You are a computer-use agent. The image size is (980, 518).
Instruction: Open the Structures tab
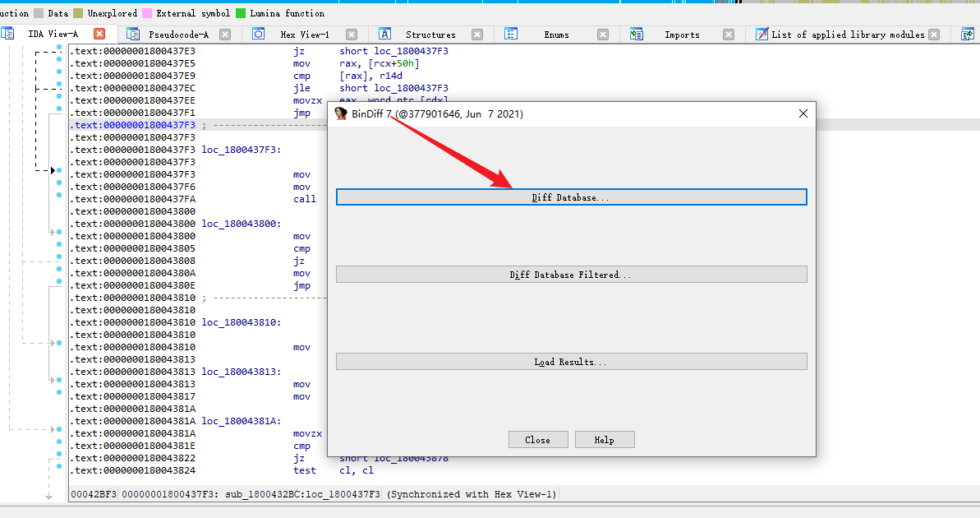430,35
